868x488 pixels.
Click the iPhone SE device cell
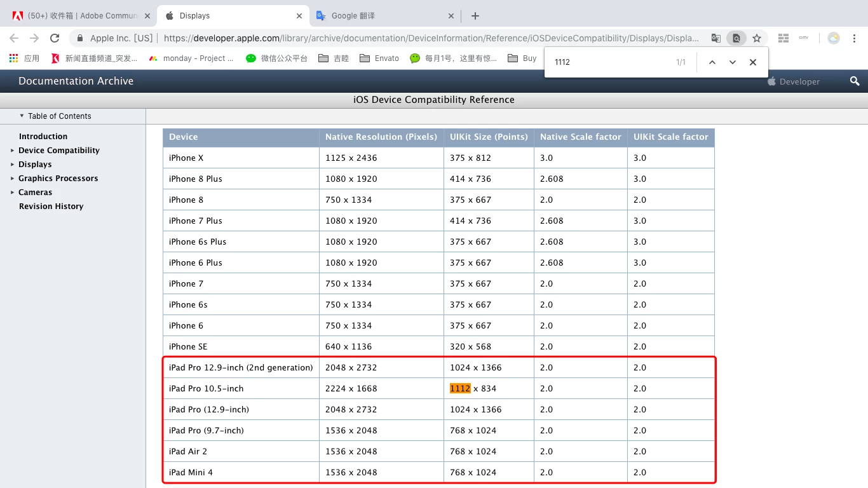241,346
